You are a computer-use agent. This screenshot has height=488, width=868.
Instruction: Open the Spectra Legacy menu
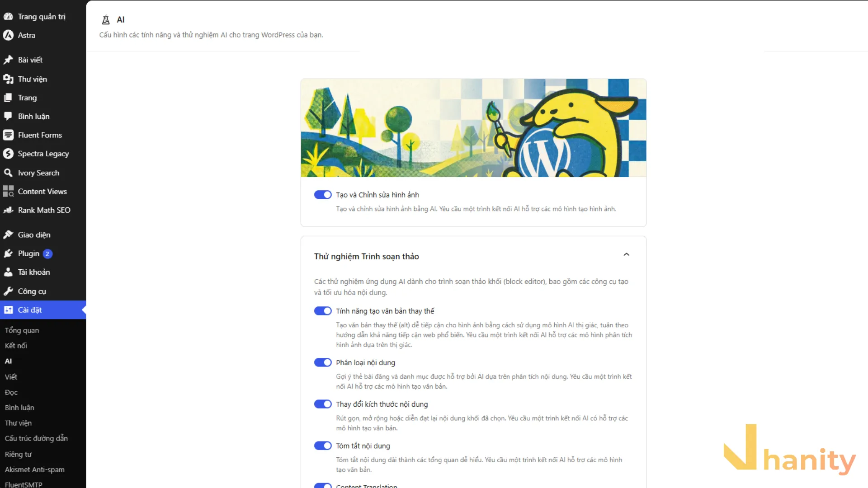click(x=43, y=154)
